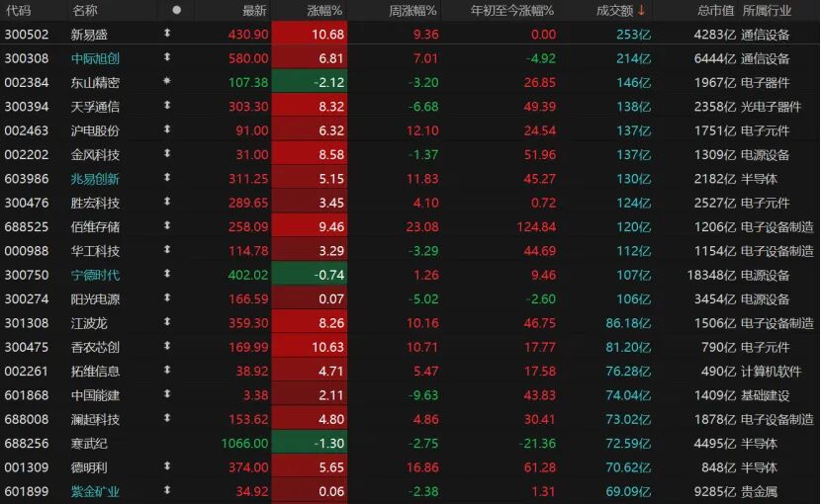Click the marker icon next to 金风科技
Image resolution: width=821 pixels, height=504 pixels.
[x=167, y=154]
